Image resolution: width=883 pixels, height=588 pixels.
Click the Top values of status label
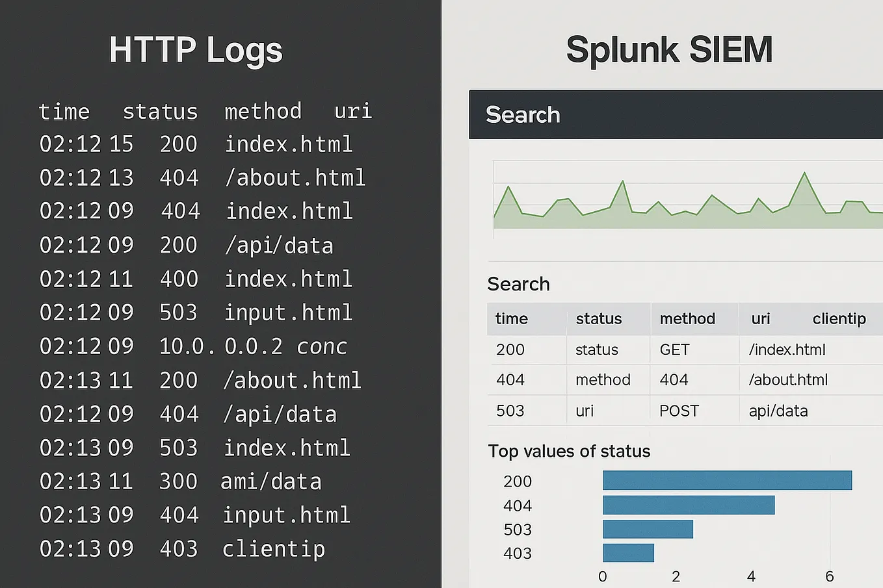pos(569,451)
